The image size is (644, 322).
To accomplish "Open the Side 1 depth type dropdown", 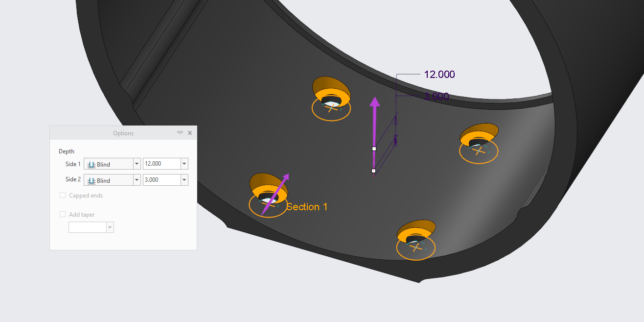I will pyautogui.click(x=136, y=164).
